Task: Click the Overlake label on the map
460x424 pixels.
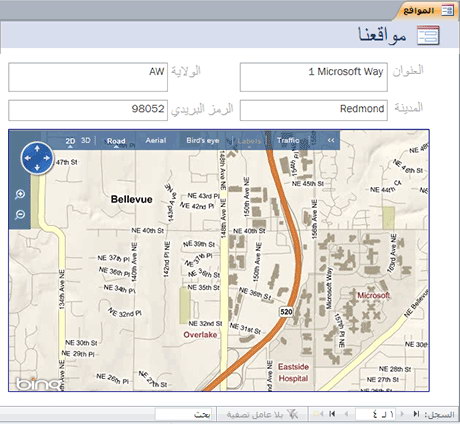Action: [200, 335]
